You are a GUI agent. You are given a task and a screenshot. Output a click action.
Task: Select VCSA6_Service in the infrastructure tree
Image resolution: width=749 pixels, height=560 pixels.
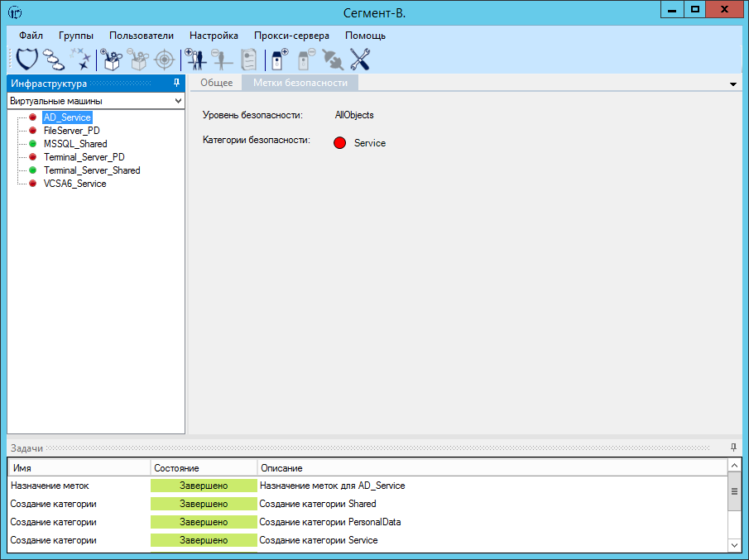pyautogui.click(x=75, y=184)
